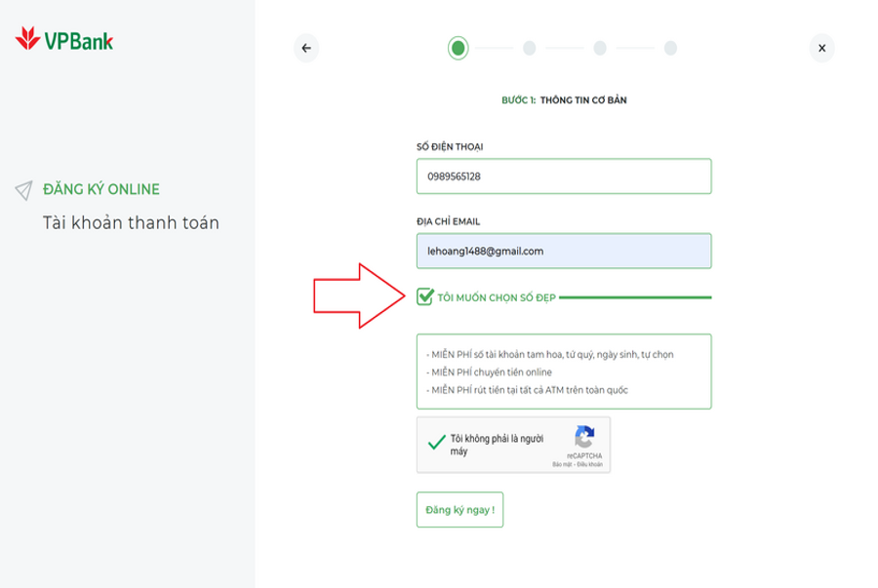Click the 'Số điện thoại' phone number field
Viewport: 878px width, 588px height.
click(x=564, y=176)
